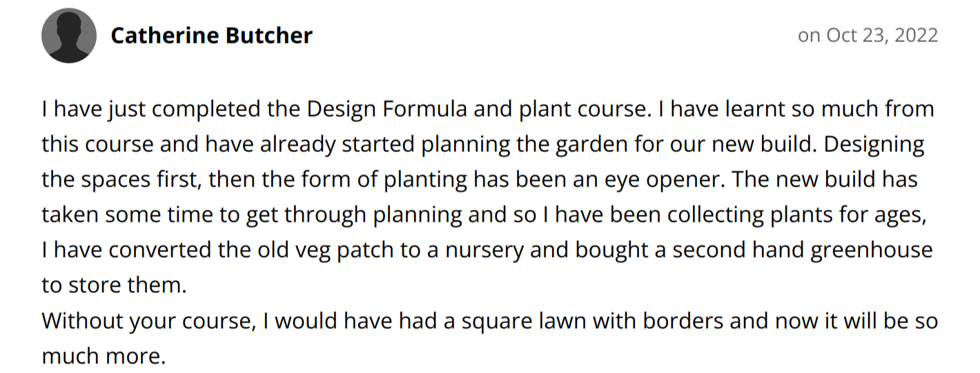Open Catherine Butcher's reviewer name
Image resolution: width=980 pixels, height=373 pixels.
(211, 35)
